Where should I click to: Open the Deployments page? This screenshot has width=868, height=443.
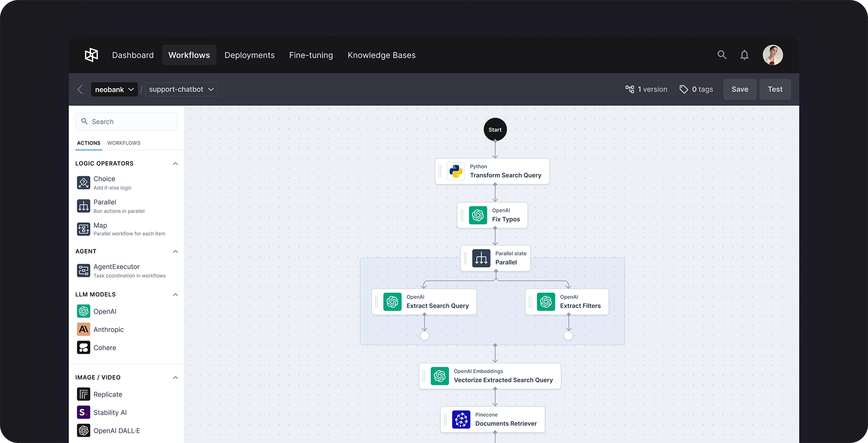(x=250, y=55)
